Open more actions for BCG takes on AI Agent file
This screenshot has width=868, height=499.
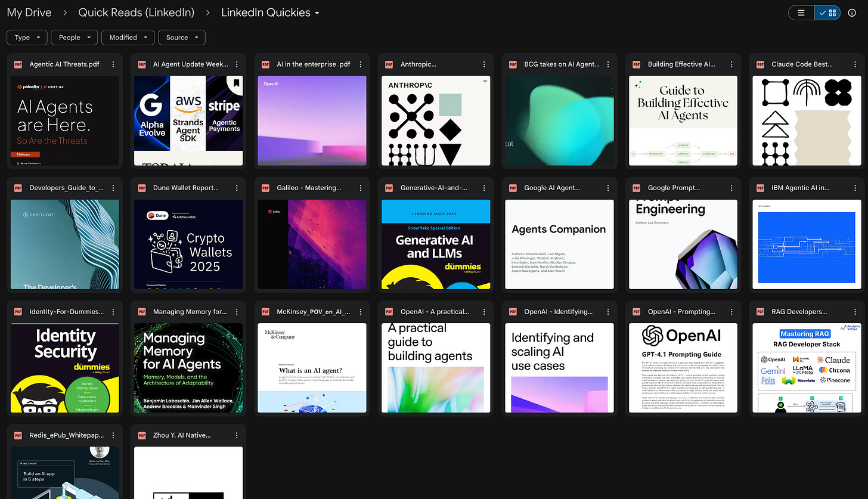(x=608, y=64)
